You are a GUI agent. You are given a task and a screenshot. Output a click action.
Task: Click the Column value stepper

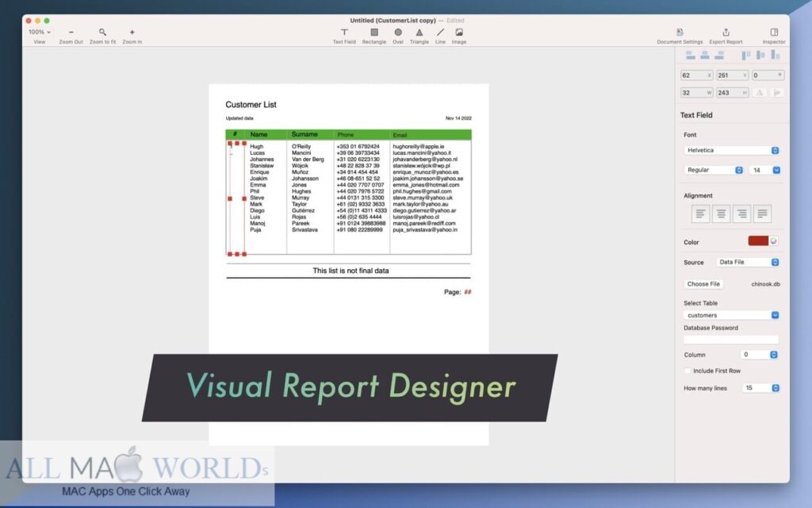(x=774, y=355)
